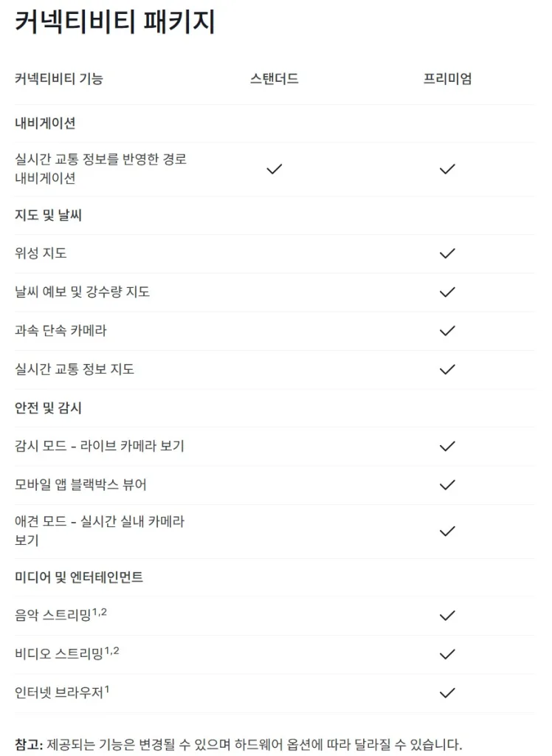
Task: Click the 커넥티비티 패키지 page title
Action: pos(115,22)
